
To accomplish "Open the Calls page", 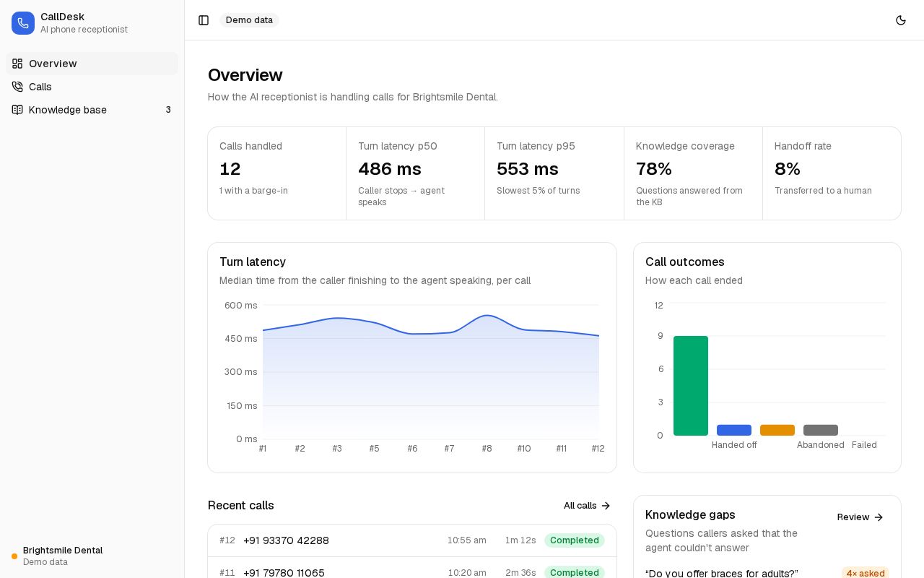I will pos(92,87).
